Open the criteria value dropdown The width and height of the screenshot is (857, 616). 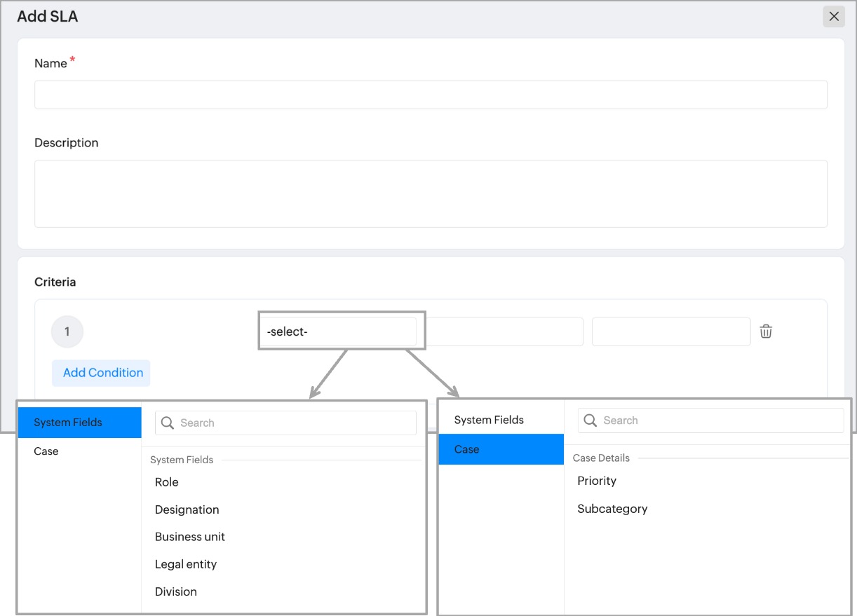pyautogui.click(x=670, y=331)
